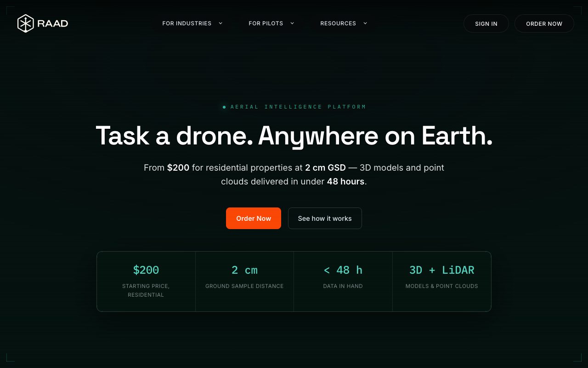Click bold 48 hours in the subheading
The width and height of the screenshot is (588, 368).
(x=346, y=181)
